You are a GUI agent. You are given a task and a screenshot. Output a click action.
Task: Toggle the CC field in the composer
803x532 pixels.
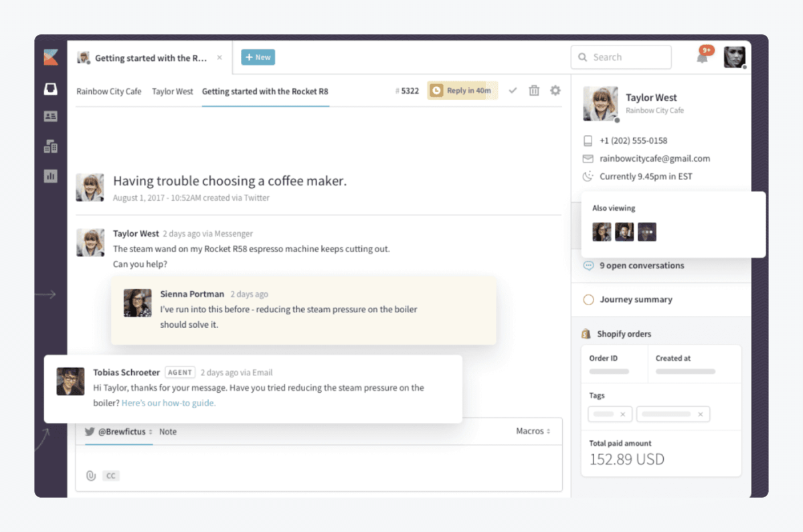(x=110, y=475)
